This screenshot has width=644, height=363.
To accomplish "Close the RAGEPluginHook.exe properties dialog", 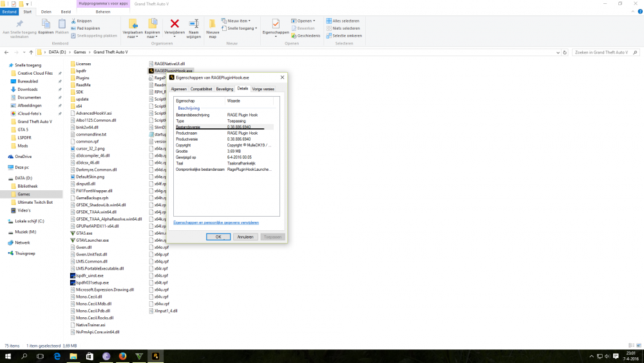I will tap(282, 77).
